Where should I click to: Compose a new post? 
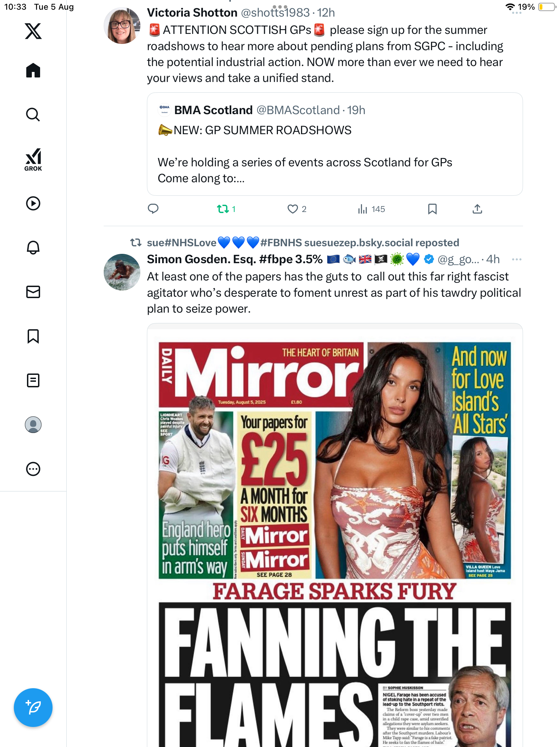[x=33, y=708]
